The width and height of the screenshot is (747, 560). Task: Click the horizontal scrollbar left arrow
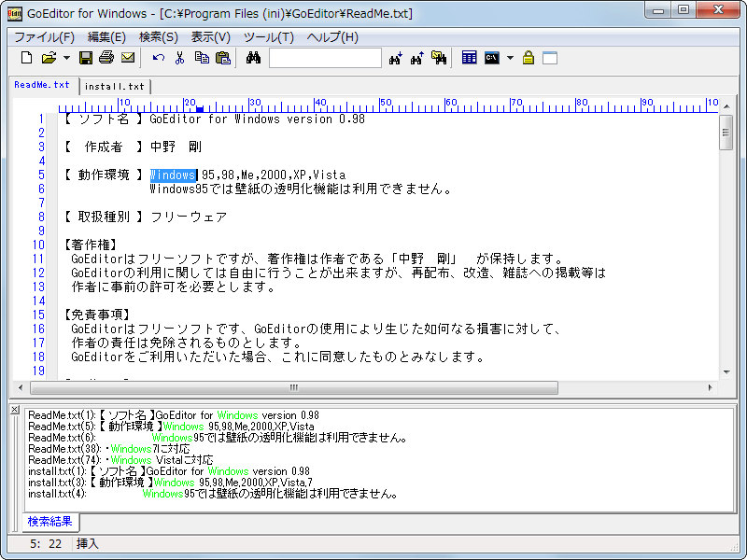coord(21,387)
